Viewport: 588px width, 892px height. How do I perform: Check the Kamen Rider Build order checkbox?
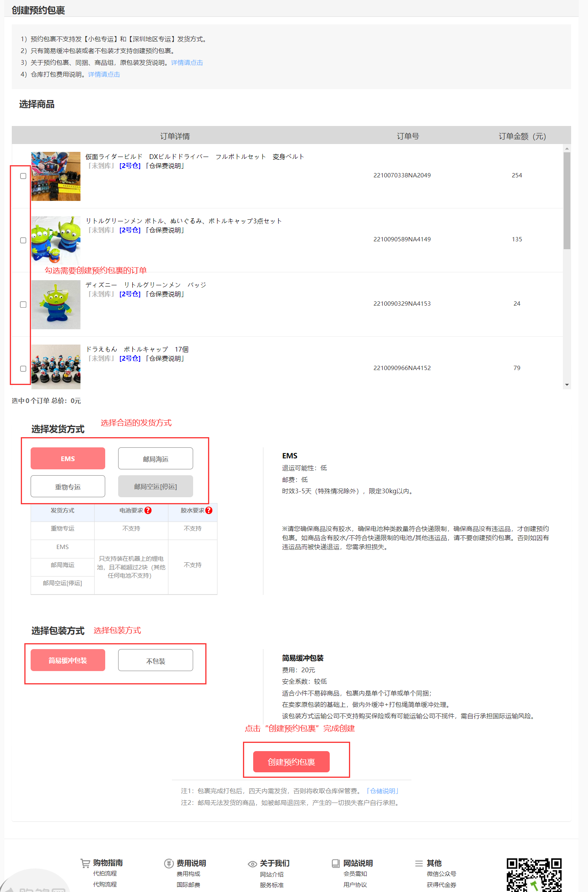coord(23,176)
